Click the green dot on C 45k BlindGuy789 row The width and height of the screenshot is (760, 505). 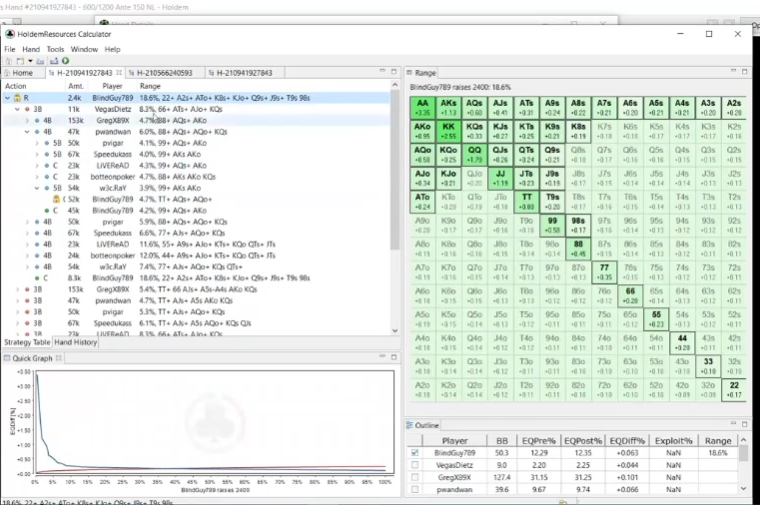click(x=47, y=211)
